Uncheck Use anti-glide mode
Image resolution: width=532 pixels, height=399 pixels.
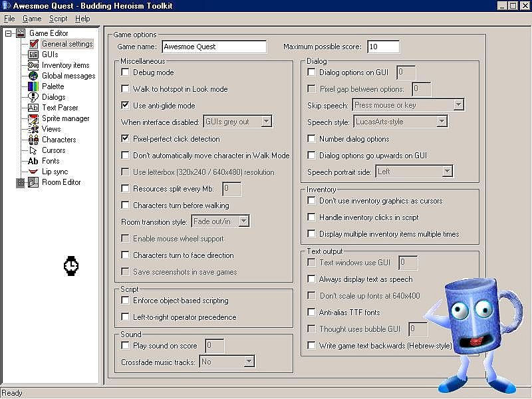click(x=125, y=106)
